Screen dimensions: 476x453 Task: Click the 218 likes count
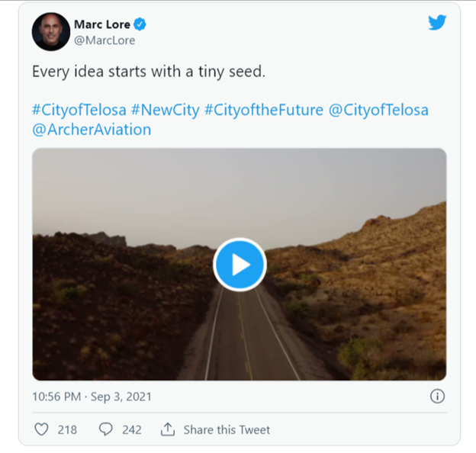coord(67,429)
